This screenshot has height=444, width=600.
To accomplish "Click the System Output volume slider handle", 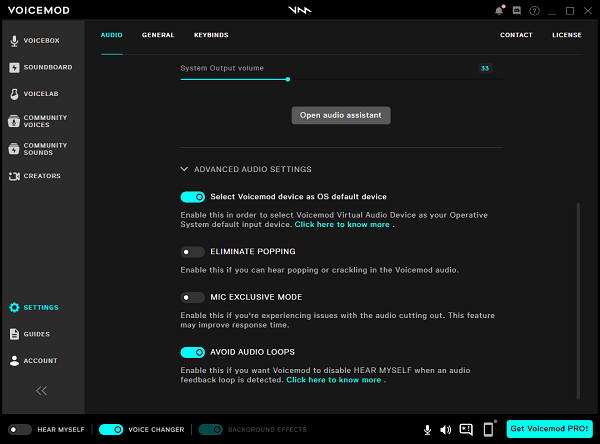I will pyautogui.click(x=288, y=80).
